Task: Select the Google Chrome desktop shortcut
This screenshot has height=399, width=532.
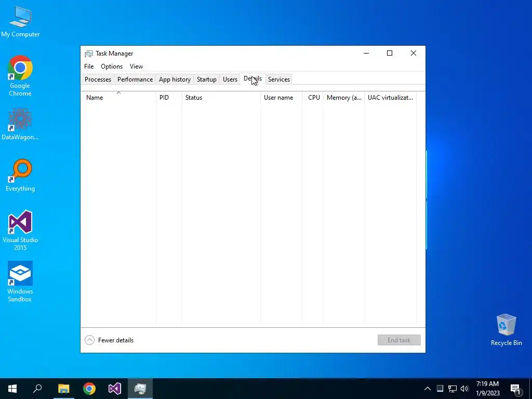Action: 20,76
